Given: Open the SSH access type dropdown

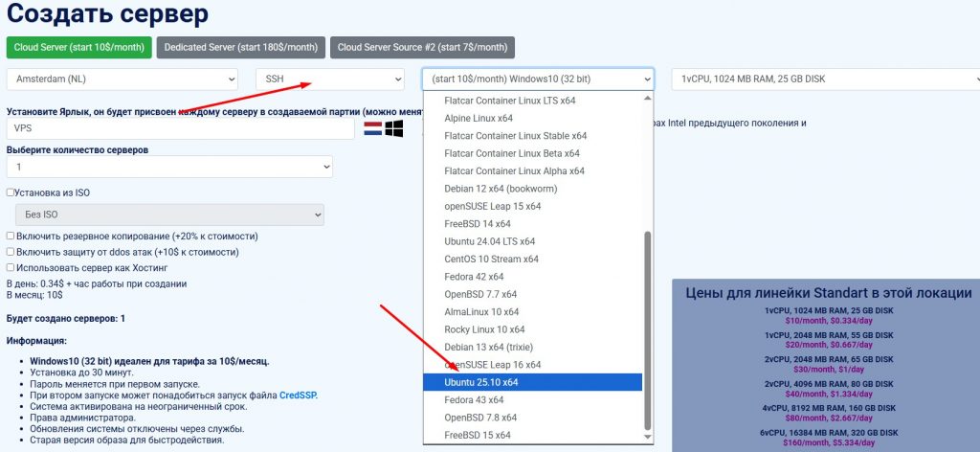Looking at the screenshot, I should pyautogui.click(x=328, y=79).
